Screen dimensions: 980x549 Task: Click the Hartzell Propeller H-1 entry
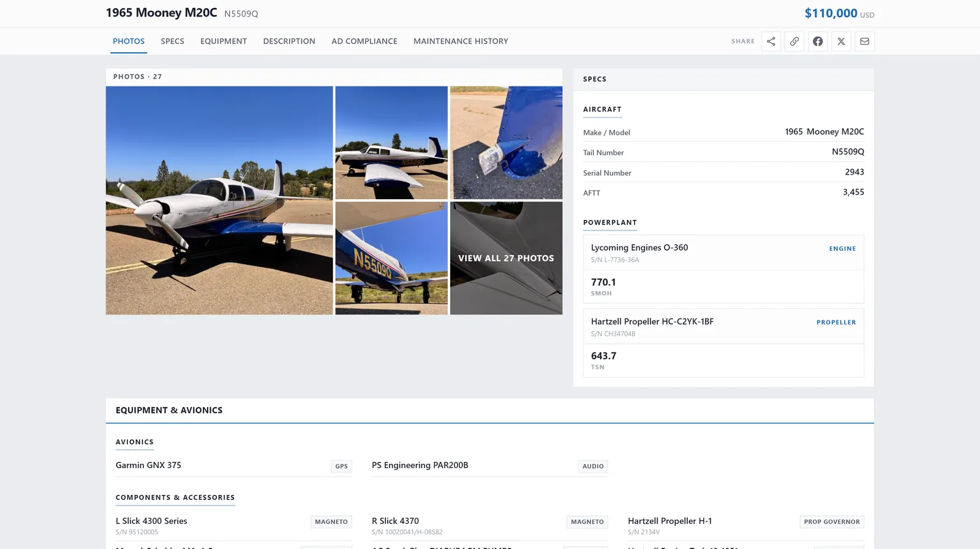point(669,521)
